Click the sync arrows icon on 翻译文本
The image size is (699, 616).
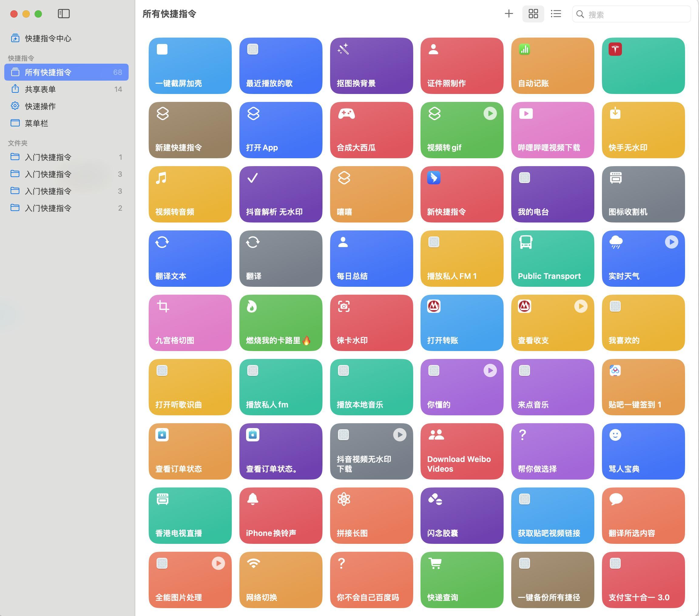point(162,242)
